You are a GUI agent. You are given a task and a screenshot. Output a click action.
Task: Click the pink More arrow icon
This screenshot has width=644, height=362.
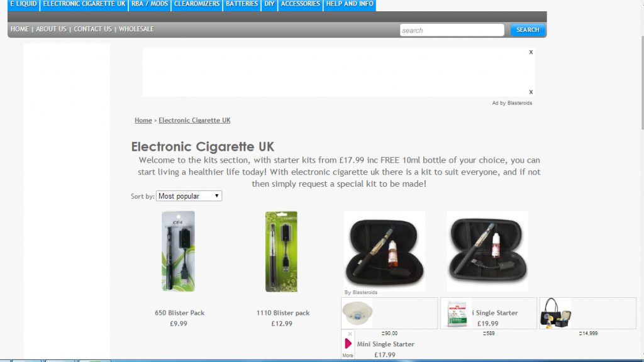(348, 344)
